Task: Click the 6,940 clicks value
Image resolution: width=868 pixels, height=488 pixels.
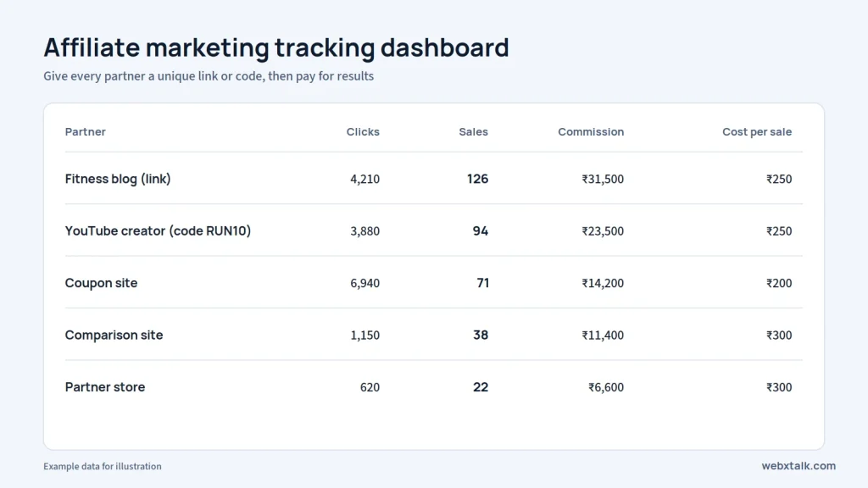Action: coord(364,283)
